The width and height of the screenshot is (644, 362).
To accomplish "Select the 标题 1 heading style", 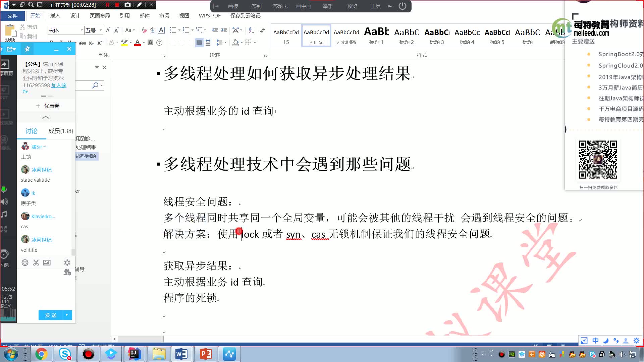I will [376, 36].
